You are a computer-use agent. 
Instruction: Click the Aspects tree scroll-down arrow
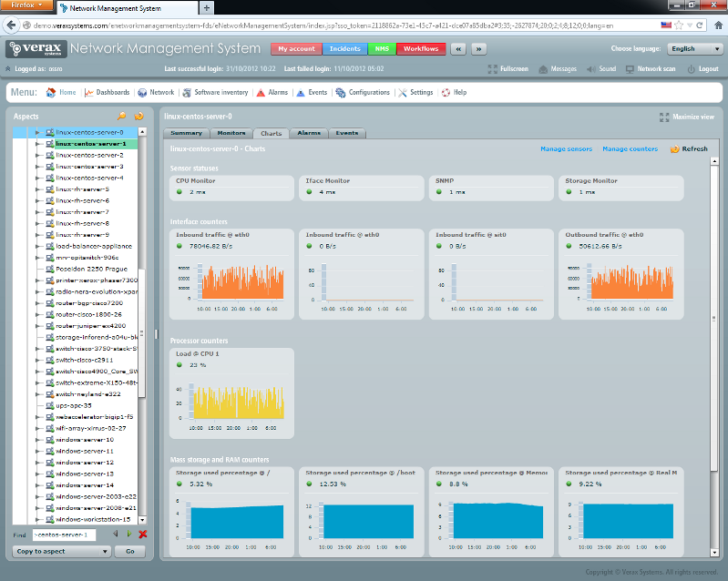142,520
